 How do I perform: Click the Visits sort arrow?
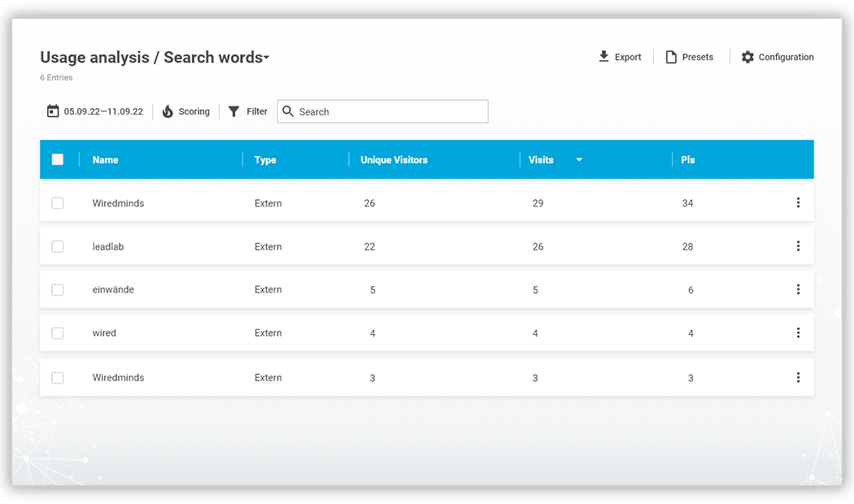pos(579,159)
